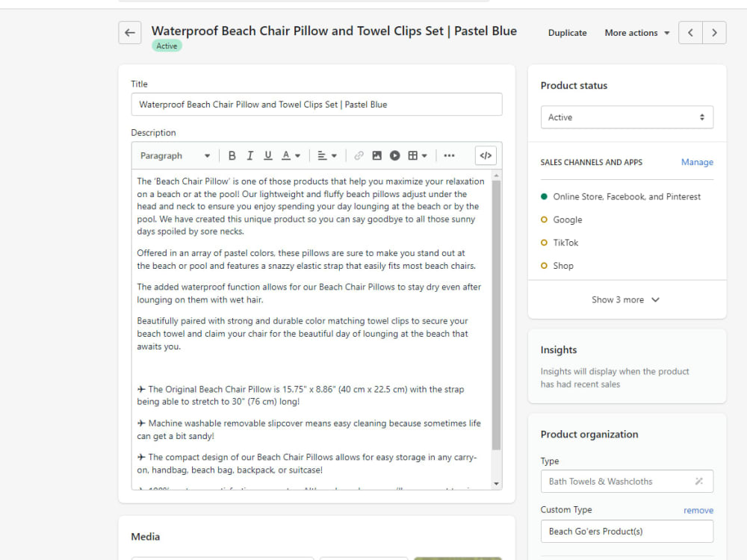Image resolution: width=747 pixels, height=560 pixels.
Task: Click the Active status badge under title
Action: point(167,46)
